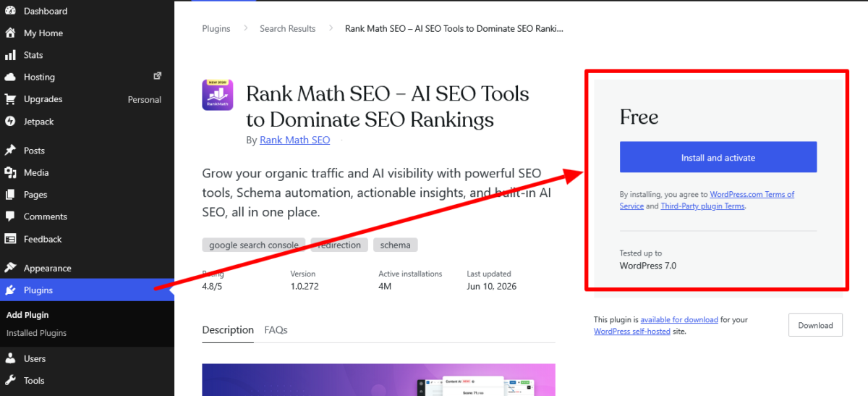Click the 4.8/5 rating value

point(213,287)
